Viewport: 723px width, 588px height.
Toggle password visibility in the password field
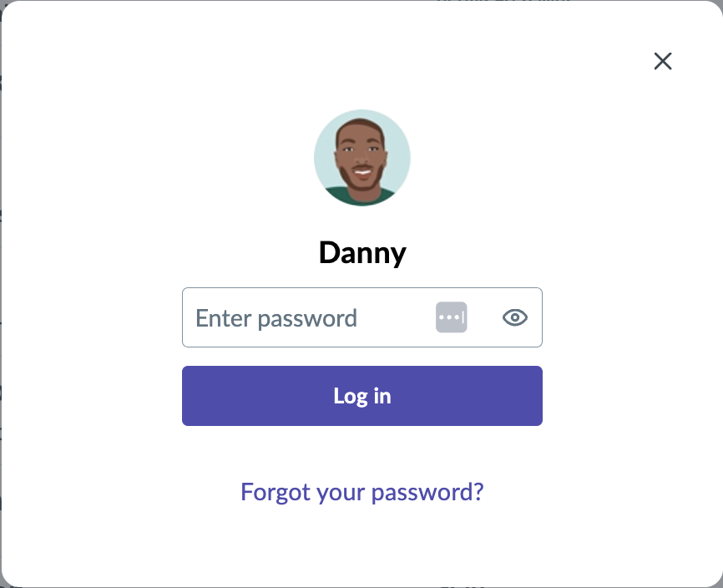[x=515, y=317]
